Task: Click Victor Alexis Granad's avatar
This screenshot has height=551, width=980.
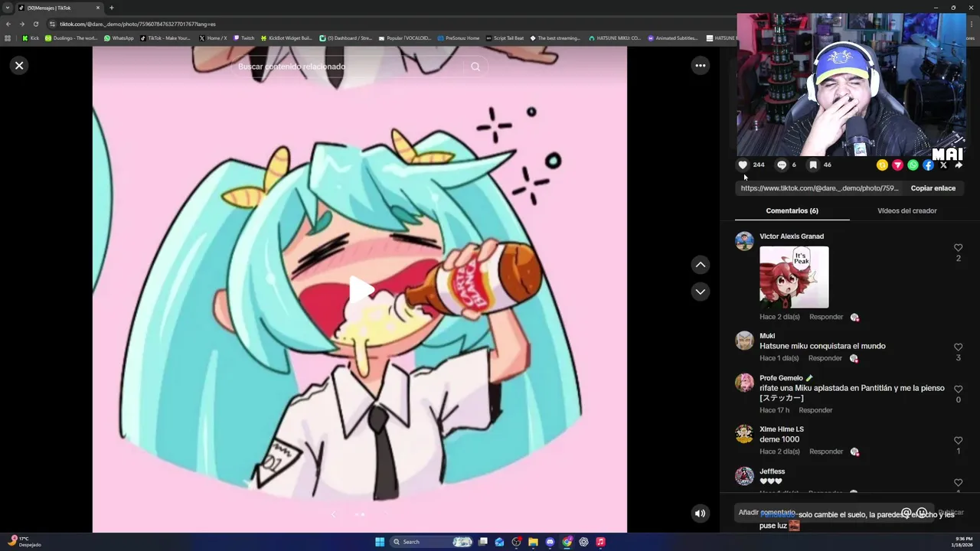Action: click(x=744, y=241)
